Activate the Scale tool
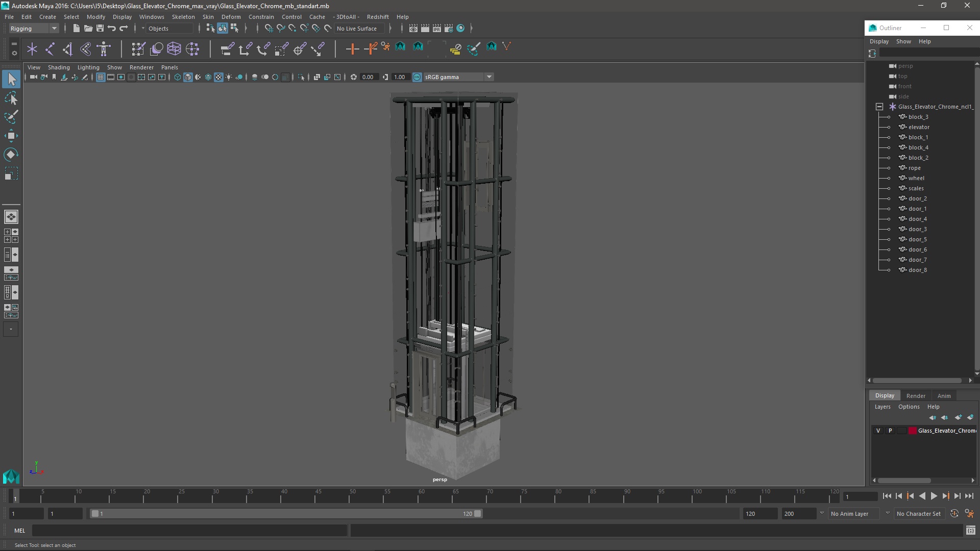This screenshot has height=551, width=980. (x=11, y=174)
